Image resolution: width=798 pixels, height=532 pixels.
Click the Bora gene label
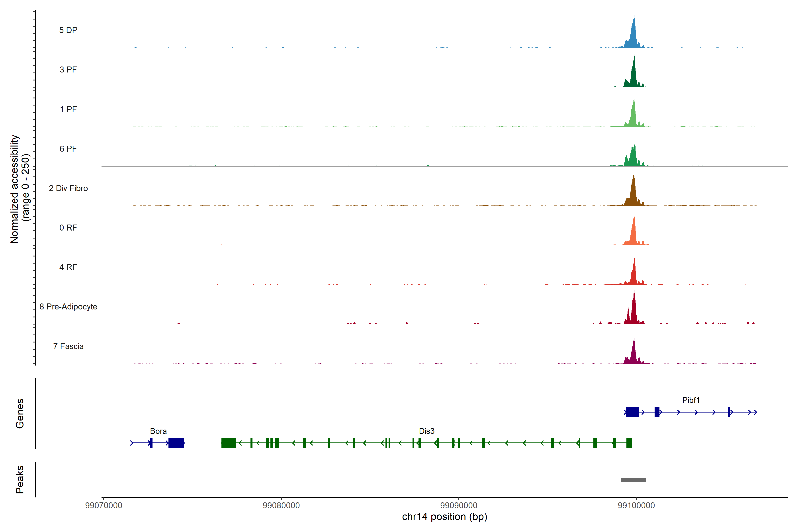[x=158, y=431]
